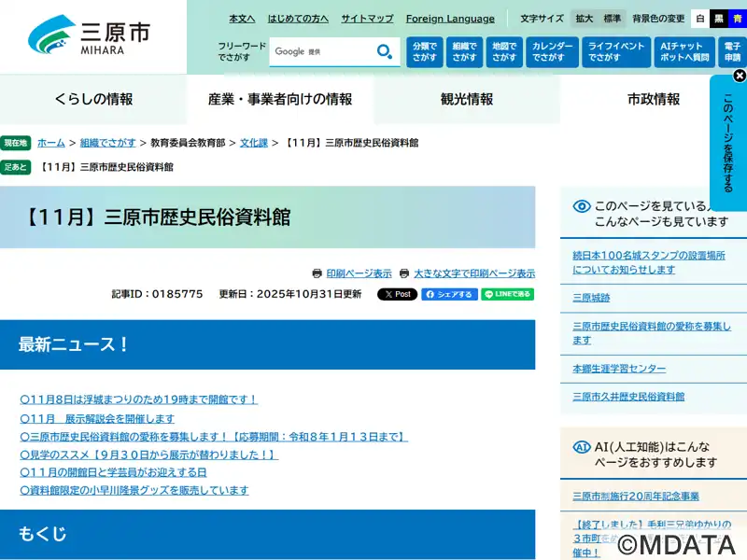The width and height of the screenshot is (747, 560).
Task: Open large text print page view
Action: click(473, 273)
